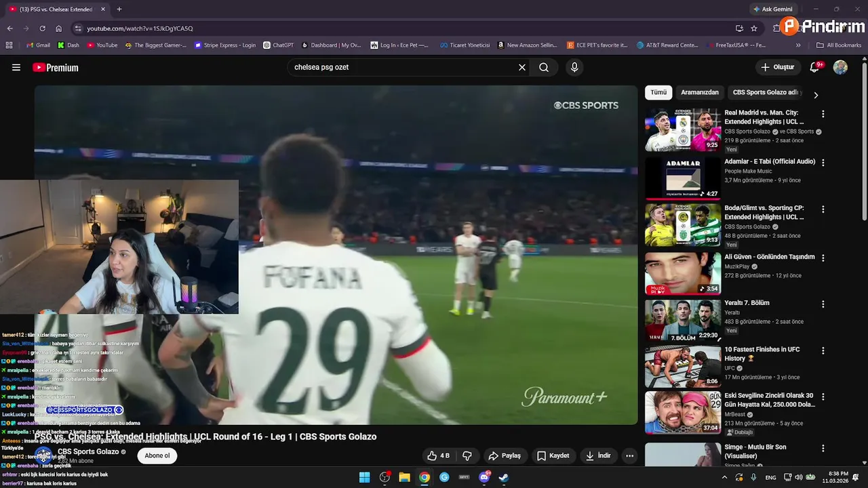The width and height of the screenshot is (868, 488).
Task: Open options menu for Bodø/Glimt video
Action: pos(823,210)
